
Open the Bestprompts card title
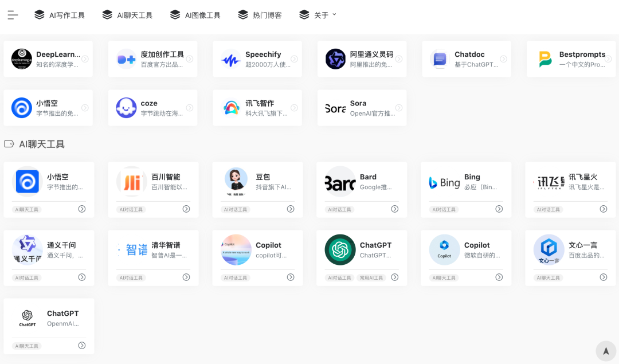tap(582, 54)
